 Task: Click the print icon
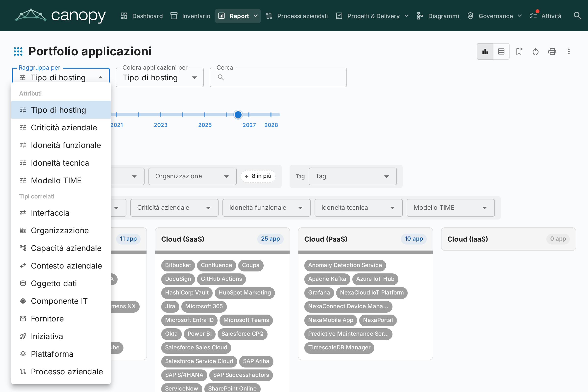click(552, 51)
